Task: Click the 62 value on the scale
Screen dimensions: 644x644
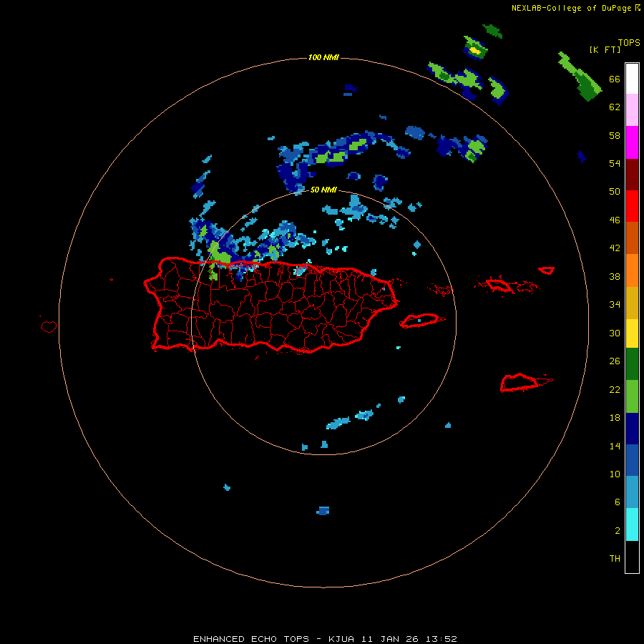Action: (615, 107)
